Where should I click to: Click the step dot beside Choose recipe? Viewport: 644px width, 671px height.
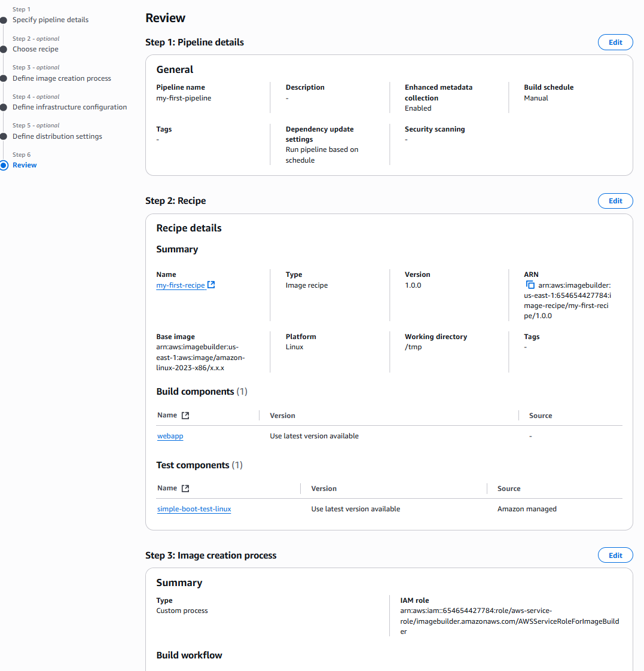[x=4, y=49]
